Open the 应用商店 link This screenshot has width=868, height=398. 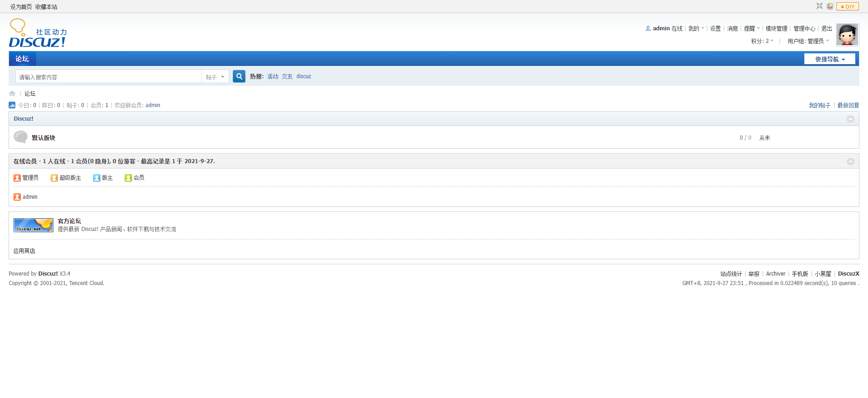pos(24,251)
